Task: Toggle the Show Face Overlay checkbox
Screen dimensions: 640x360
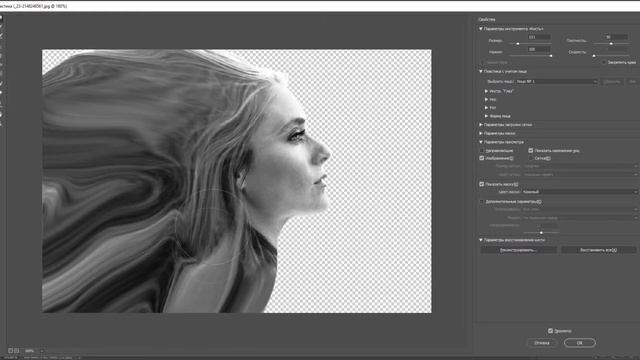Action: [531, 151]
